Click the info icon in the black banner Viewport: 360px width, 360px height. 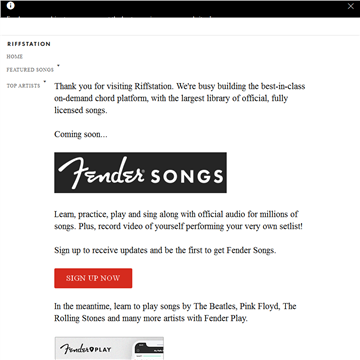pyautogui.click(x=11, y=5)
